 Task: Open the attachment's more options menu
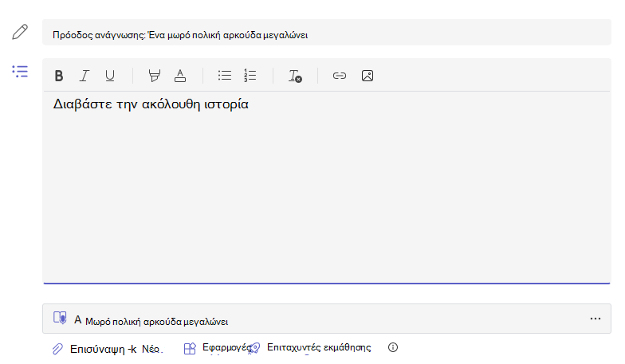[596, 319]
